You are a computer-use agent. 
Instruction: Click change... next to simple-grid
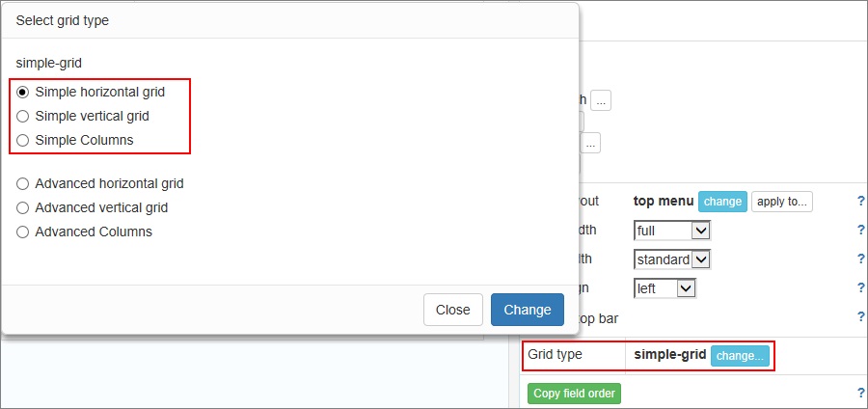click(740, 356)
